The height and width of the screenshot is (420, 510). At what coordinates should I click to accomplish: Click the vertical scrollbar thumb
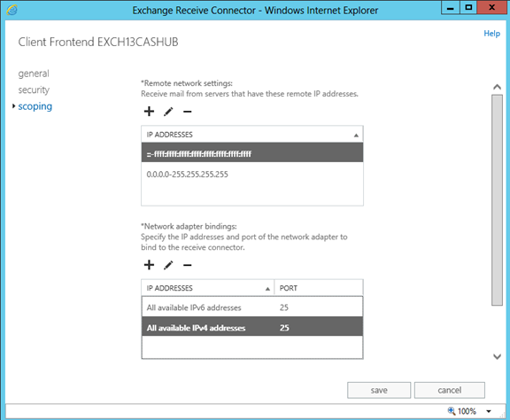click(497, 200)
